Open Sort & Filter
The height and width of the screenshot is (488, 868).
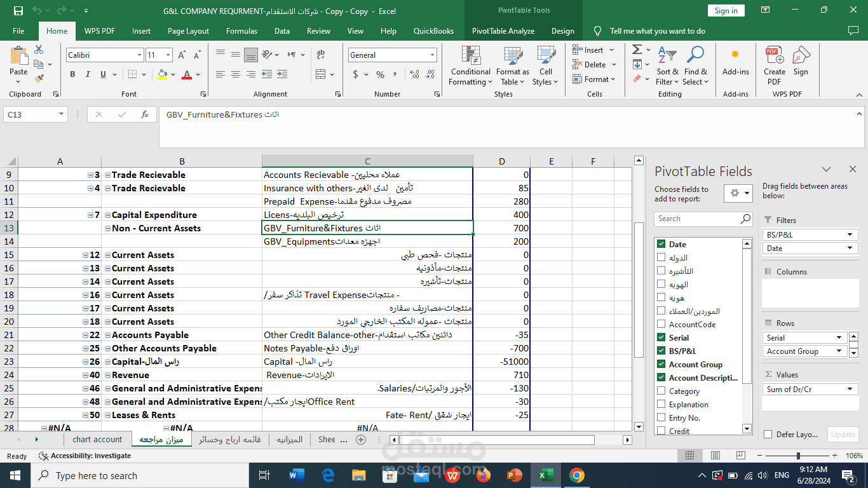pos(667,65)
